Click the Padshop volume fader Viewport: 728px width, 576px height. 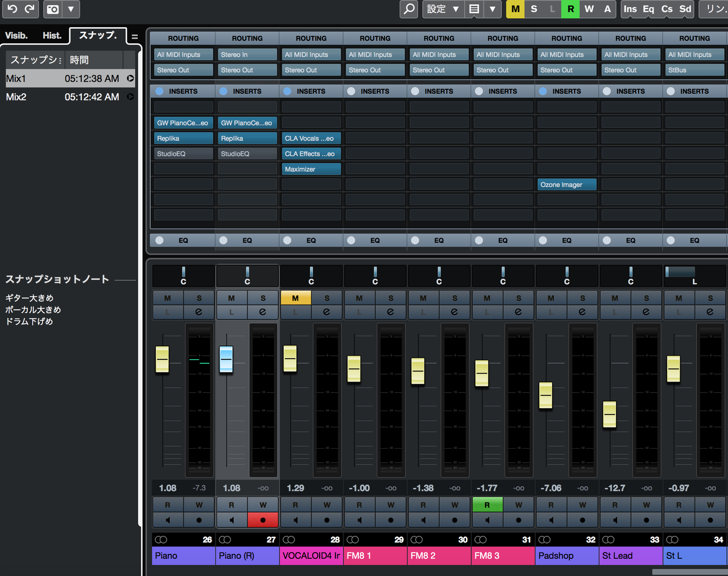(545, 395)
